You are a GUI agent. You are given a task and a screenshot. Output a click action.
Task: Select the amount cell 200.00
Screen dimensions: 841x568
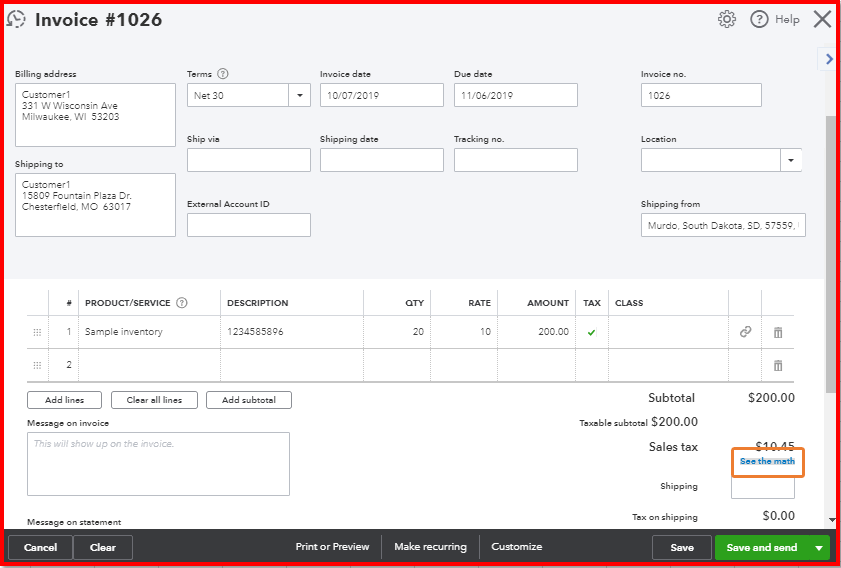[536, 332]
